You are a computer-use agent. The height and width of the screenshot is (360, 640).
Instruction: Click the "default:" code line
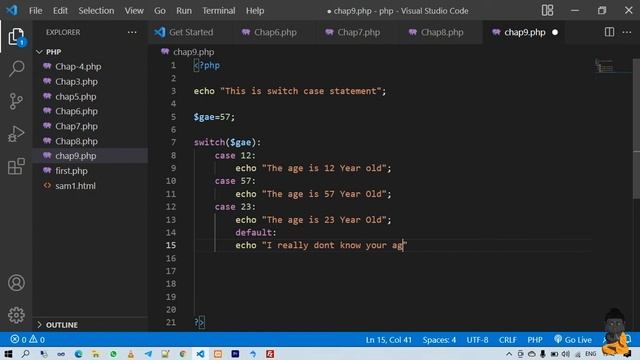click(256, 233)
